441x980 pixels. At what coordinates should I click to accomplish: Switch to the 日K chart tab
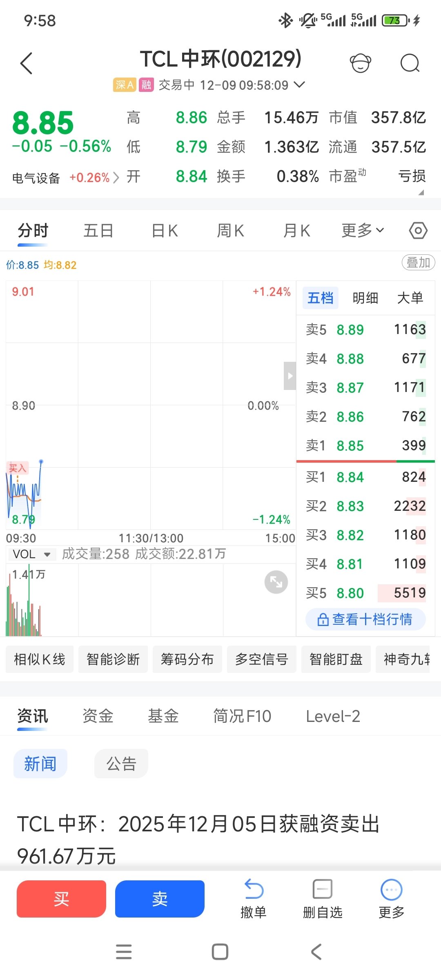[x=165, y=231]
